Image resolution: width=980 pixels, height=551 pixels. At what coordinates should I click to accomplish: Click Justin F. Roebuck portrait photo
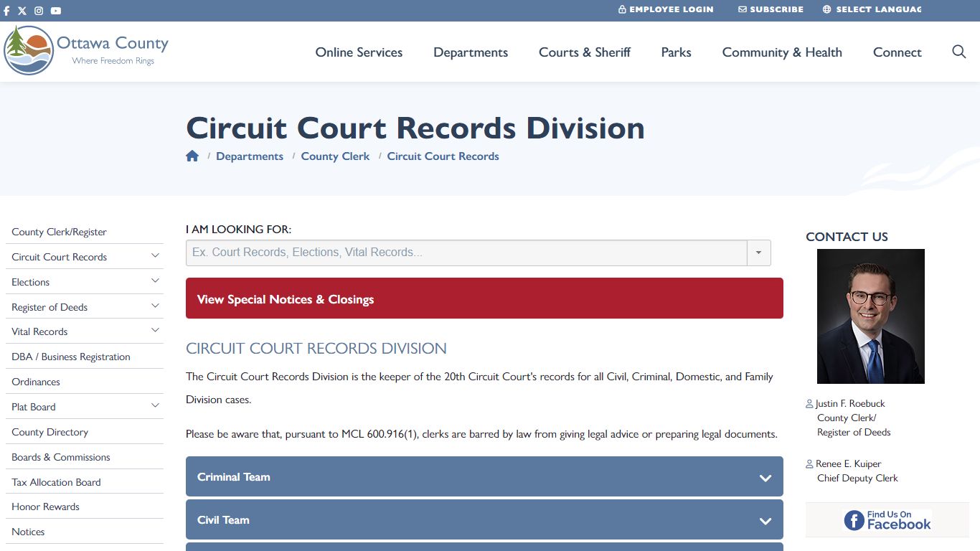(870, 316)
